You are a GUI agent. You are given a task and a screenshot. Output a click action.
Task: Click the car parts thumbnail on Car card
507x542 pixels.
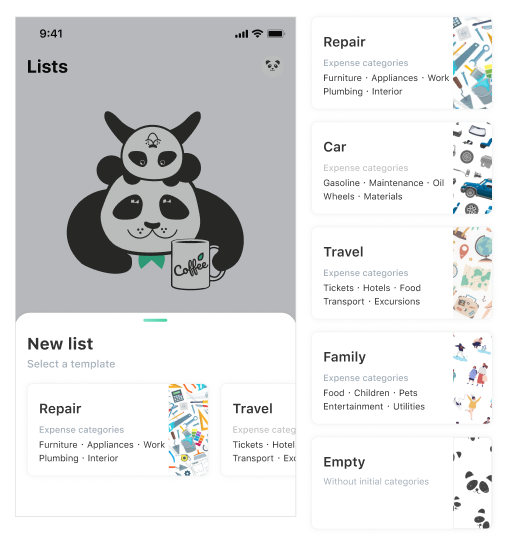[472, 168]
